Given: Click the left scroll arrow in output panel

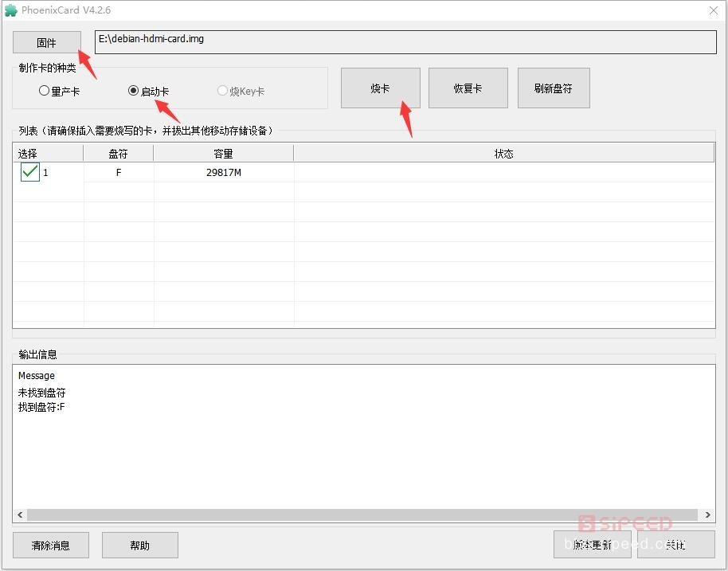Looking at the screenshot, I should click(21, 515).
